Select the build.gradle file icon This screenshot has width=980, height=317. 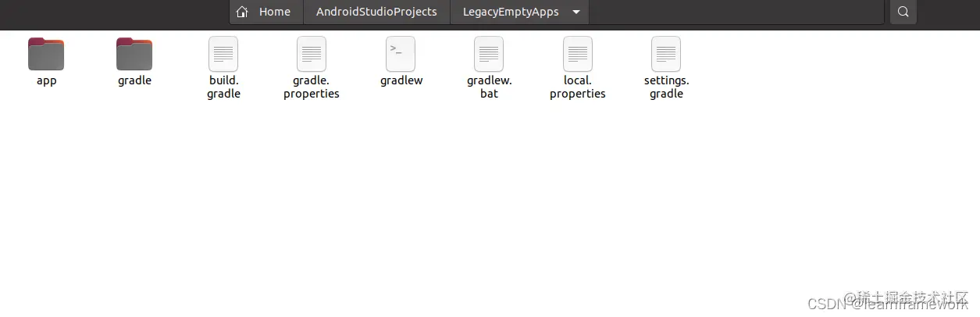[x=223, y=54]
